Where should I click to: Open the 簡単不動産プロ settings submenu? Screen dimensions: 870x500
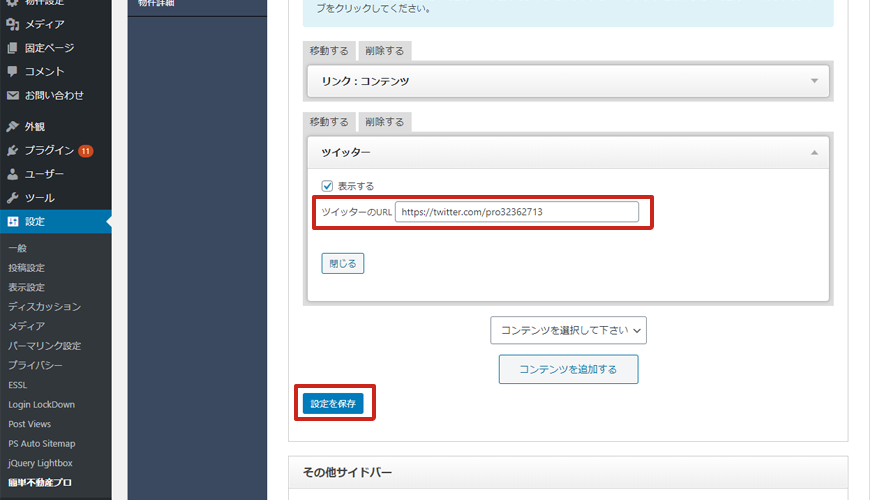pos(40,483)
